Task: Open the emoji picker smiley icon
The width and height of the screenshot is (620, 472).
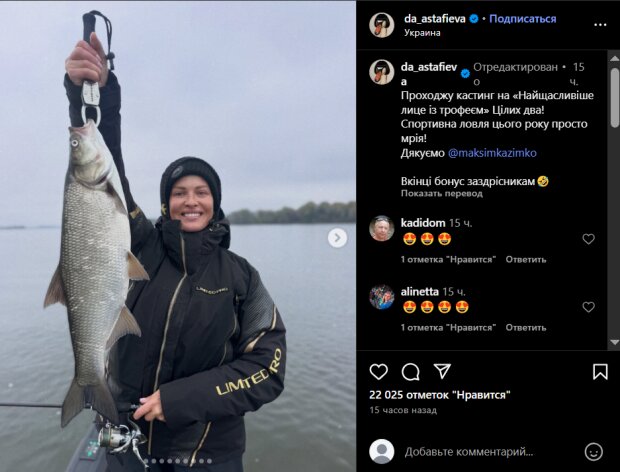Action: [x=594, y=451]
